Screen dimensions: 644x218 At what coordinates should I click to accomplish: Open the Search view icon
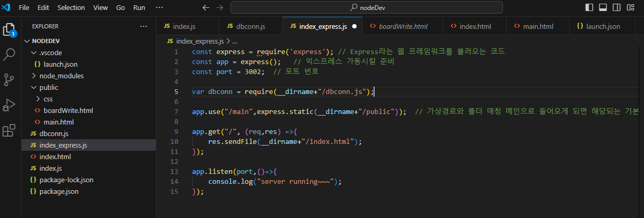pyautogui.click(x=9, y=54)
